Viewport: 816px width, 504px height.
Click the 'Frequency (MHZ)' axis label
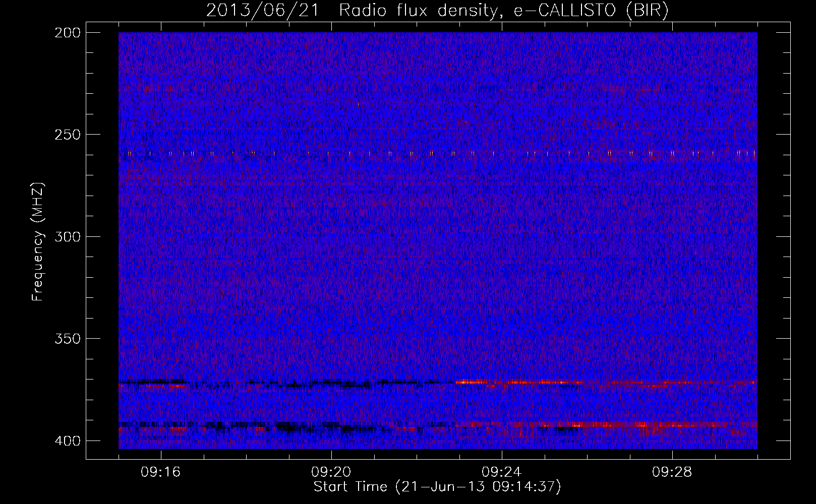coord(38,241)
